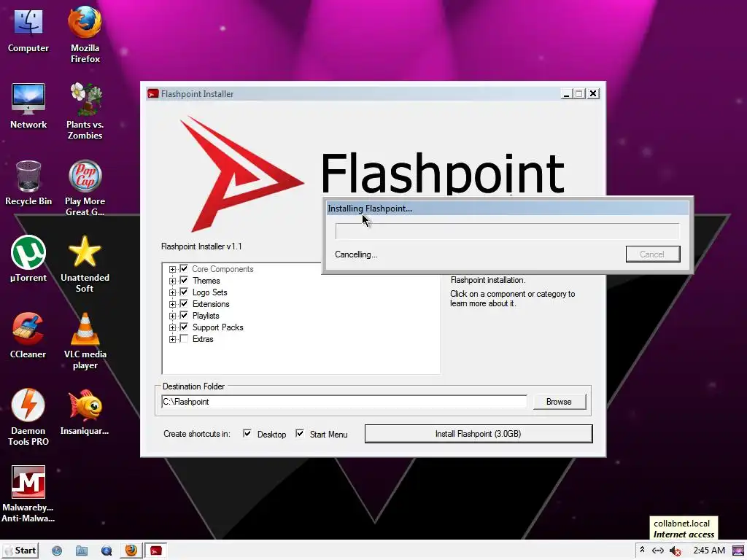Select the Logo Sets tree label

209,292
